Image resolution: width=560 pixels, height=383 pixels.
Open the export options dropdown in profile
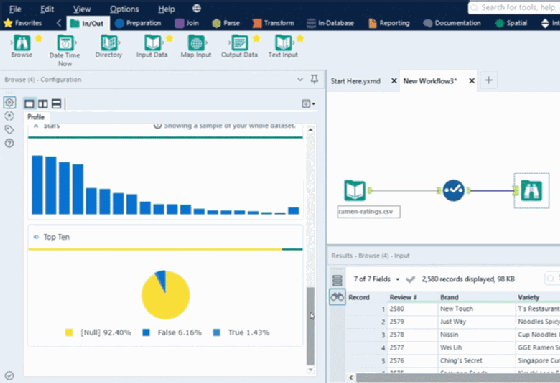click(x=309, y=104)
